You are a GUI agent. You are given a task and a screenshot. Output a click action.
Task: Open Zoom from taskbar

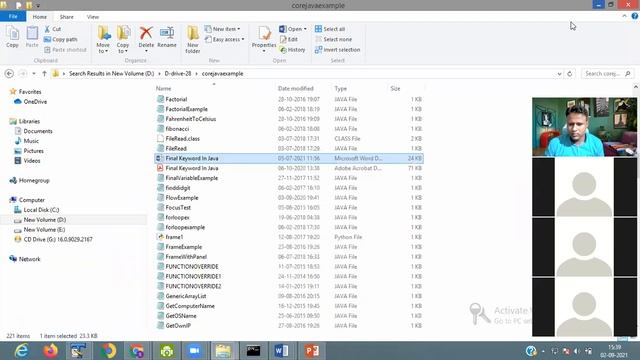[195, 351]
